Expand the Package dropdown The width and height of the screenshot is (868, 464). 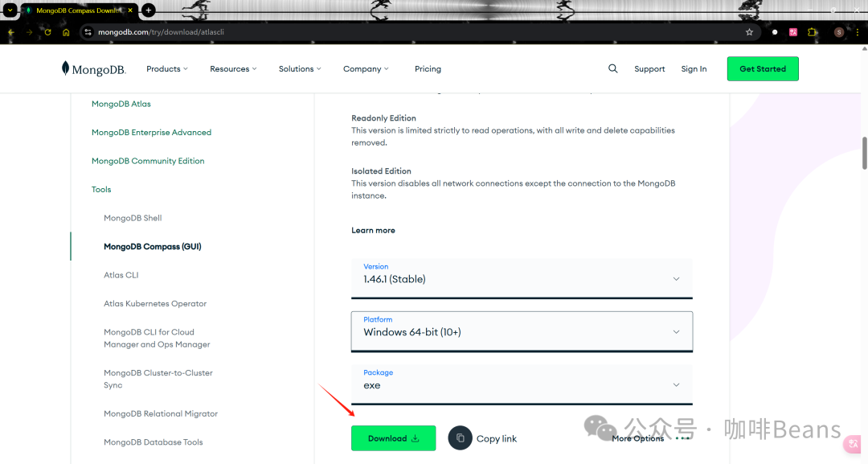pos(522,384)
